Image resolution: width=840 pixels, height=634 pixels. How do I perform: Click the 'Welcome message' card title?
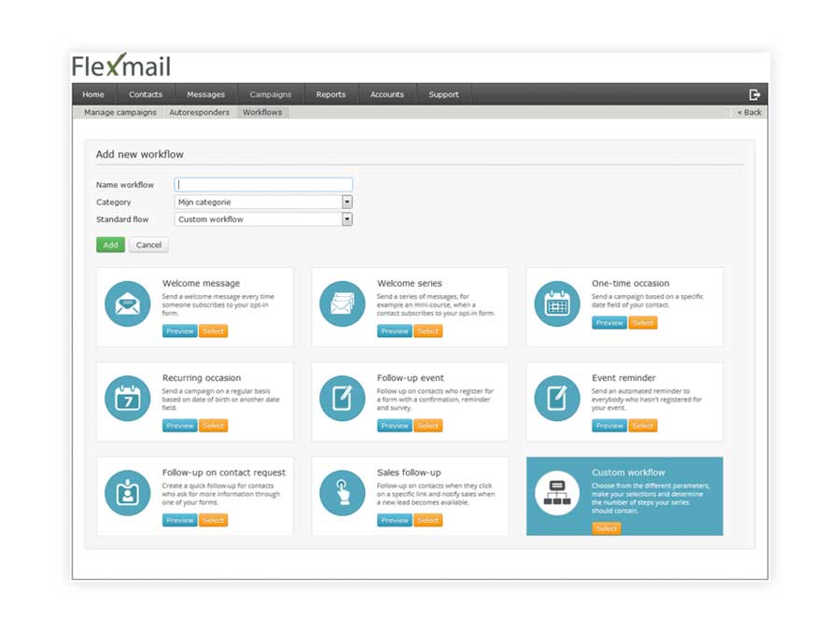pos(201,283)
